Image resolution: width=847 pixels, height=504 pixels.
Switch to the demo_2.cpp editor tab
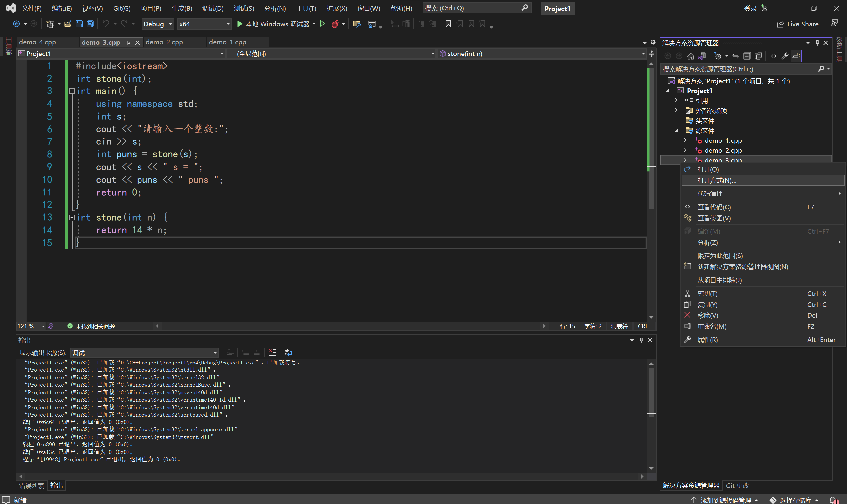pos(164,42)
